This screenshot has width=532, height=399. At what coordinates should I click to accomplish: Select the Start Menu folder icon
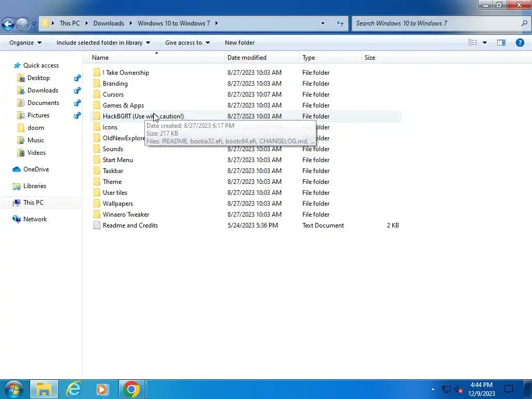[97, 159]
